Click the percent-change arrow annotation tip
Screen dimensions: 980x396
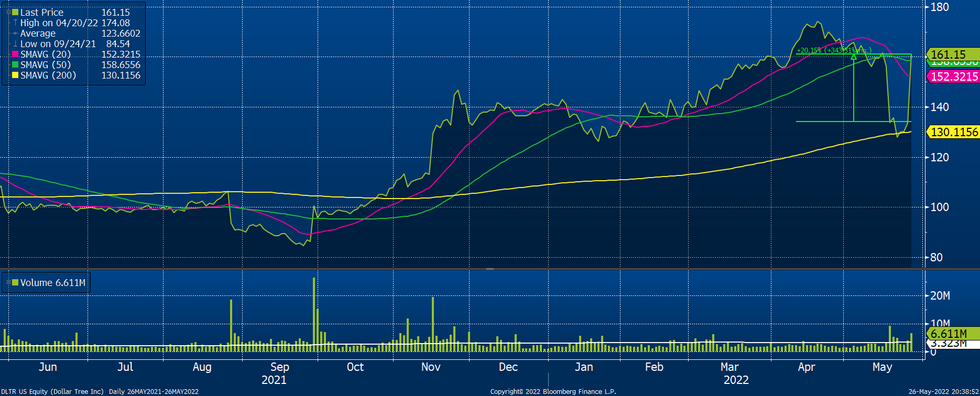coord(854,56)
